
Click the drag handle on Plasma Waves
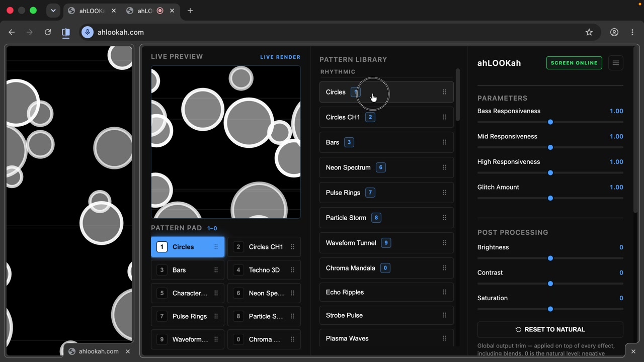444,338
